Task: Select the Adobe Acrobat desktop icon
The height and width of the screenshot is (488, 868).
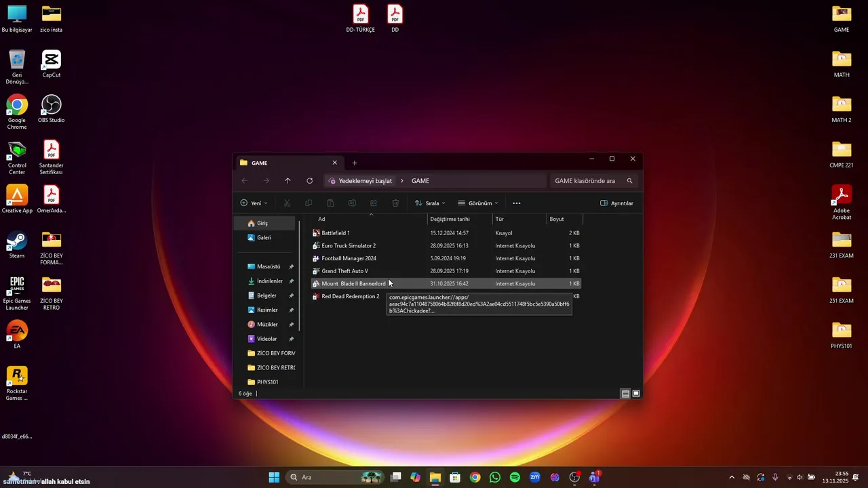Action: click(842, 203)
